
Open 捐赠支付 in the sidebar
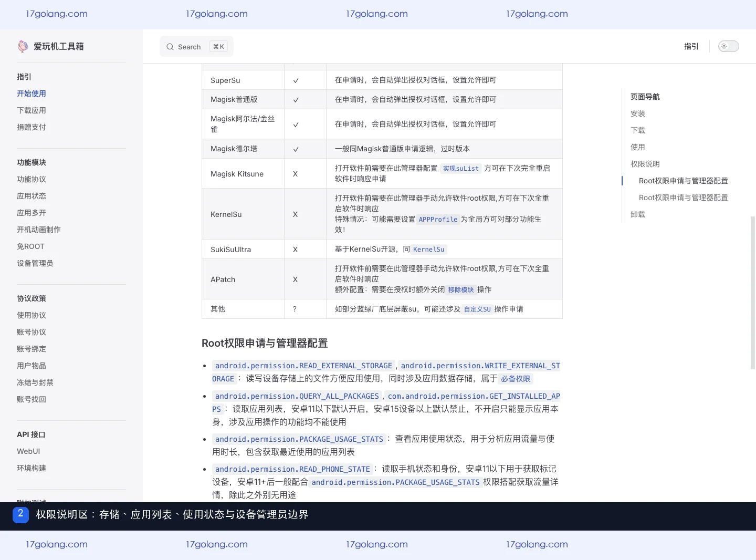coord(31,127)
